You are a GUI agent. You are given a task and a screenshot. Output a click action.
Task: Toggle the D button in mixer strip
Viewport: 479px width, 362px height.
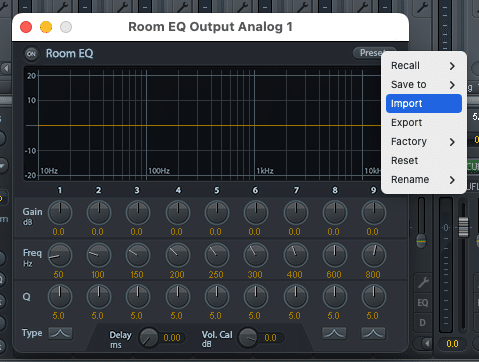coord(423,323)
